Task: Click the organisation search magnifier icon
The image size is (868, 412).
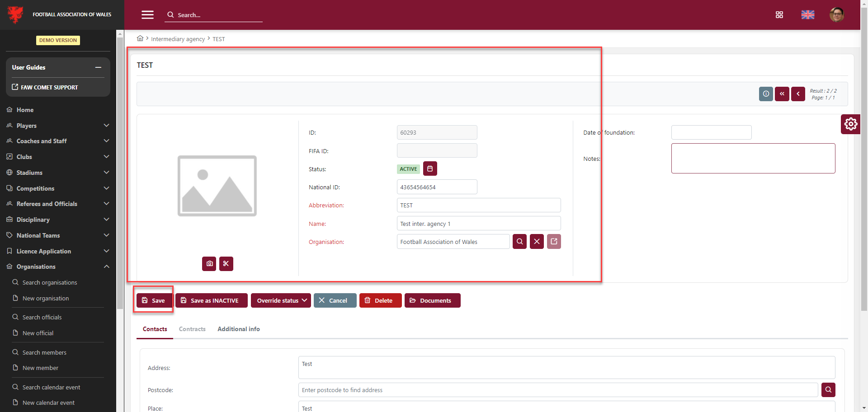Action: click(x=519, y=242)
